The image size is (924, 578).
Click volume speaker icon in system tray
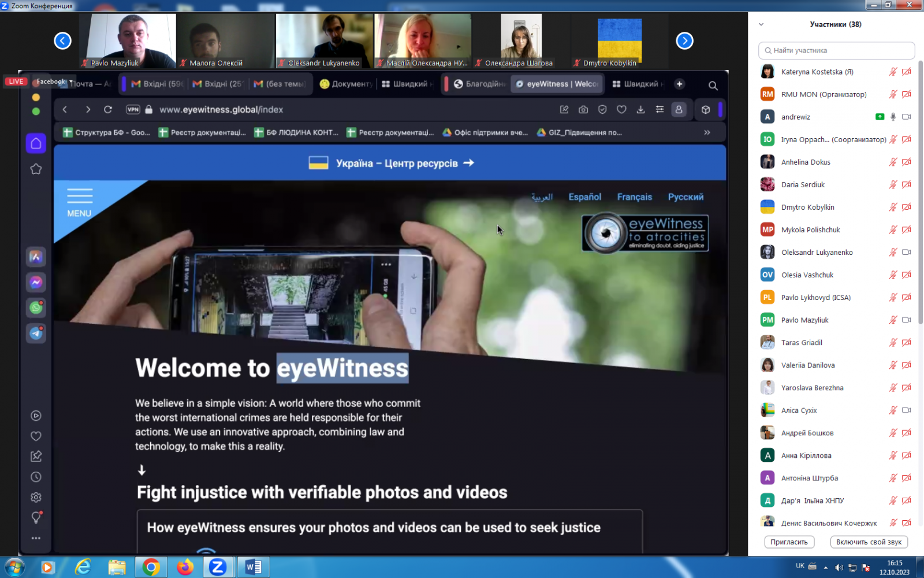point(839,568)
